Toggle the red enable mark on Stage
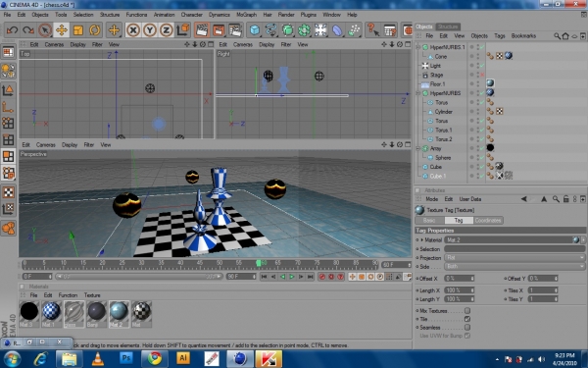This screenshot has width=588, height=368. [482, 75]
